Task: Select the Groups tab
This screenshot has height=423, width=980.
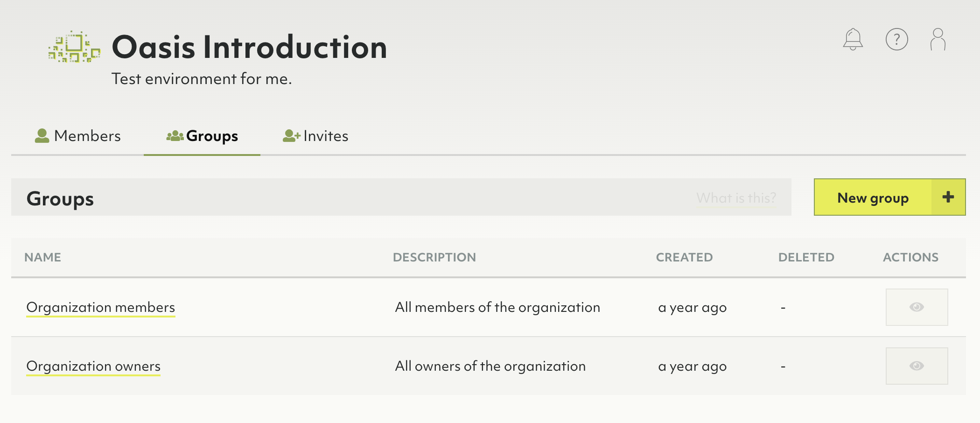Action: (202, 136)
